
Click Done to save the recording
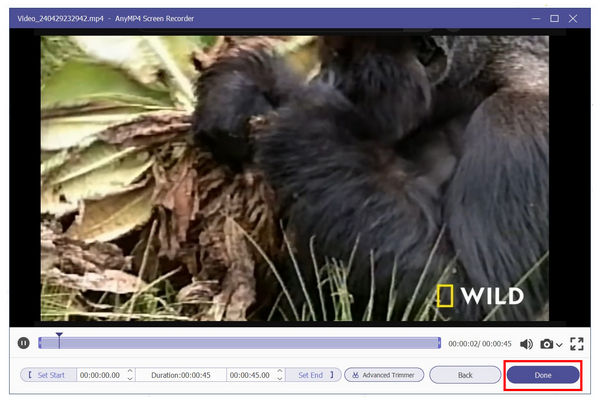pos(543,375)
